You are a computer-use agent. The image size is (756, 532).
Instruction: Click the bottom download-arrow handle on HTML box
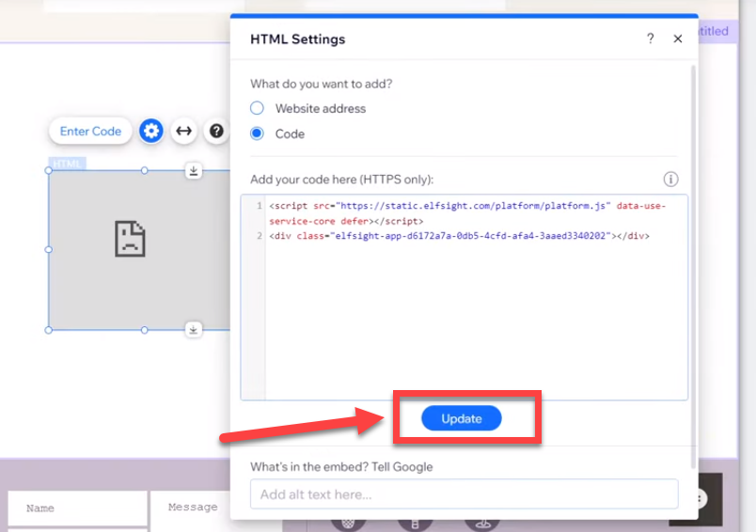pos(194,330)
